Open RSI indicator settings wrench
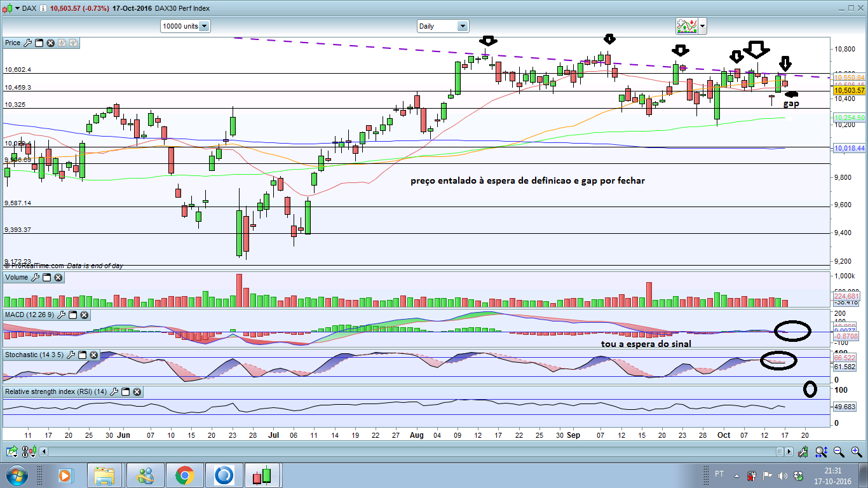Viewport: 868px width, 488px height. [x=114, y=392]
